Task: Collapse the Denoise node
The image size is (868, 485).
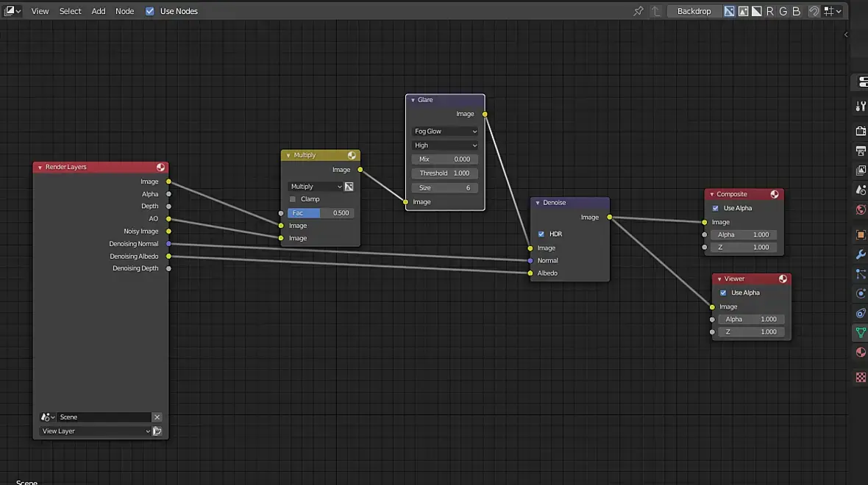Action: 537,203
